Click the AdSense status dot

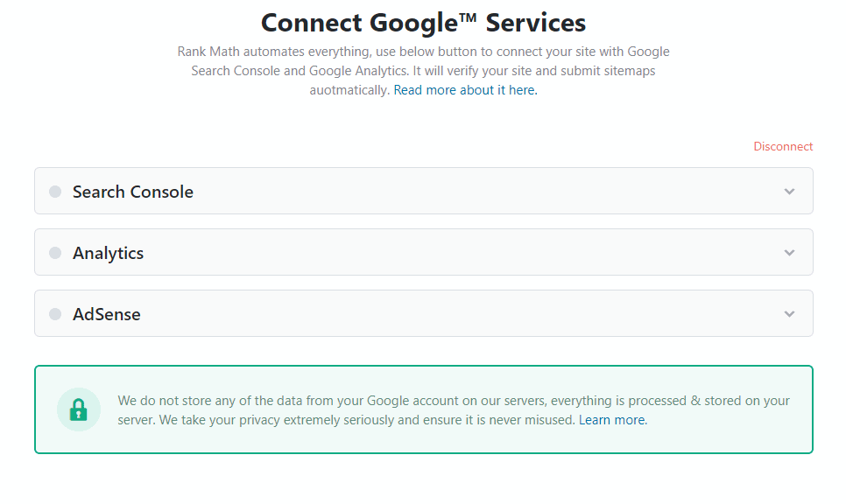[55, 314]
